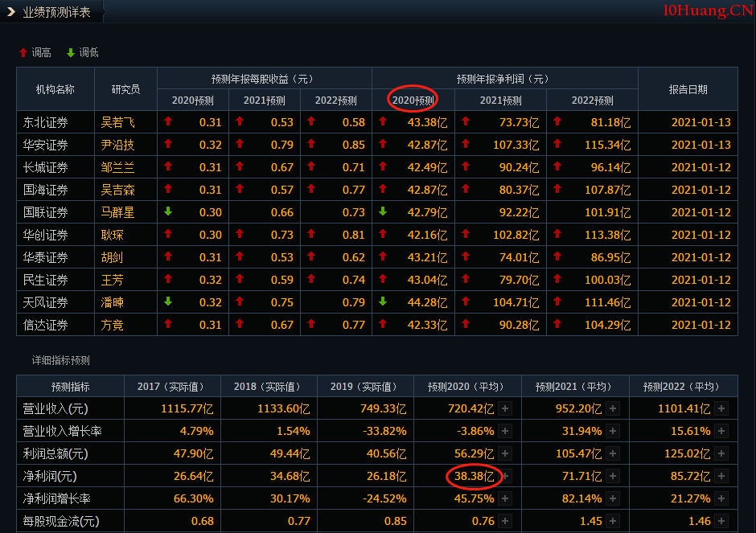This screenshot has width=756, height=533.
Task: Click the red arrow beside 华创证券 113.38亿
Action: [557, 234]
